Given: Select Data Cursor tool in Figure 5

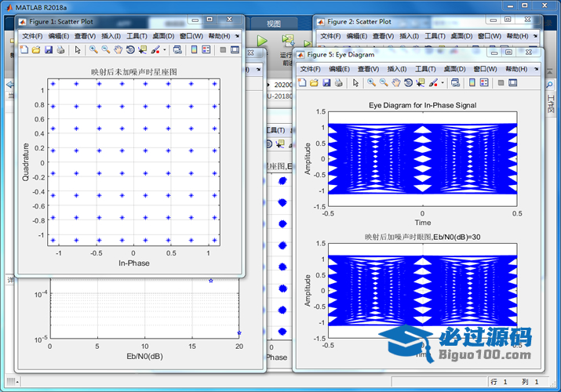Looking at the screenshot, I should pyautogui.click(x=421, y=82).
